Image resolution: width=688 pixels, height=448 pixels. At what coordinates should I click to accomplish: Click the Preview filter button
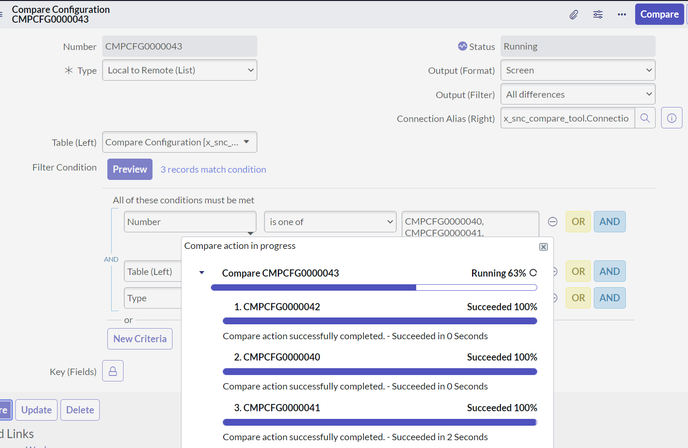pos(129,169)
